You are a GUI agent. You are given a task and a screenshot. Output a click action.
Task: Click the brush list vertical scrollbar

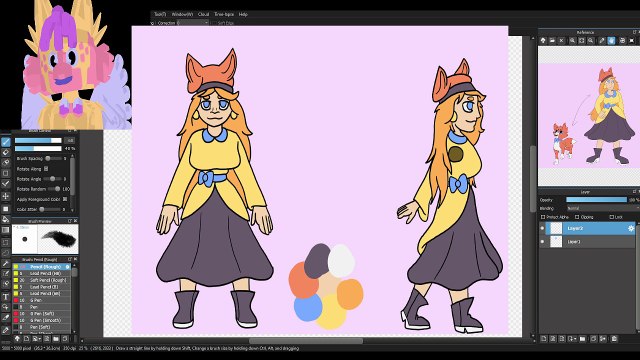pos(74,273)
